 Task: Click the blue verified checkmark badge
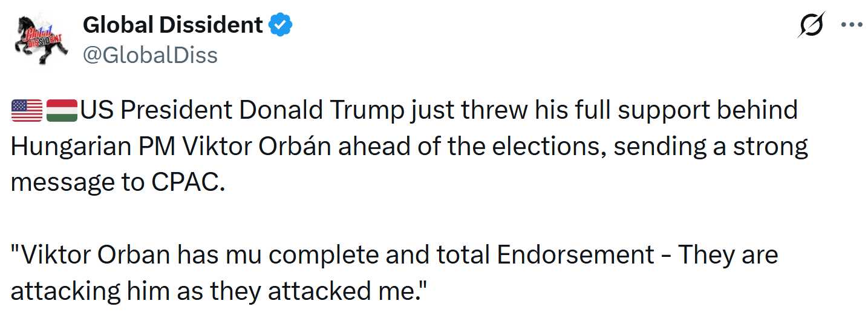point(280,25)
